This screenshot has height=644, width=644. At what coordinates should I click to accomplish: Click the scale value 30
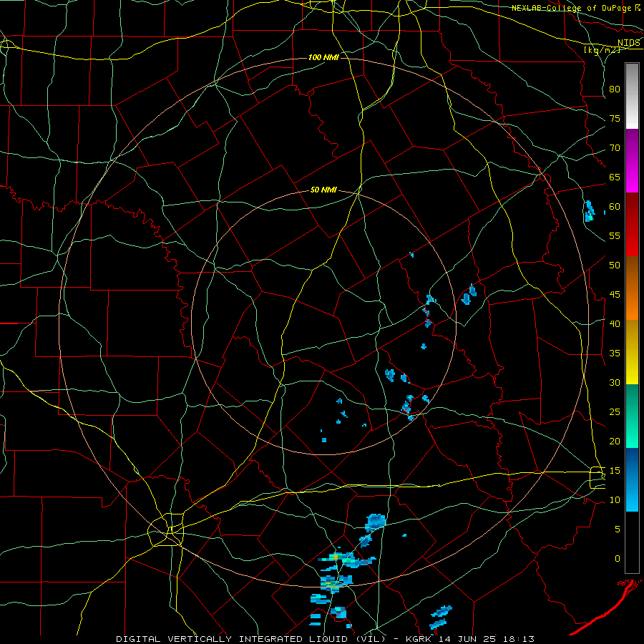pyautogui.click(x=615, y=383)
